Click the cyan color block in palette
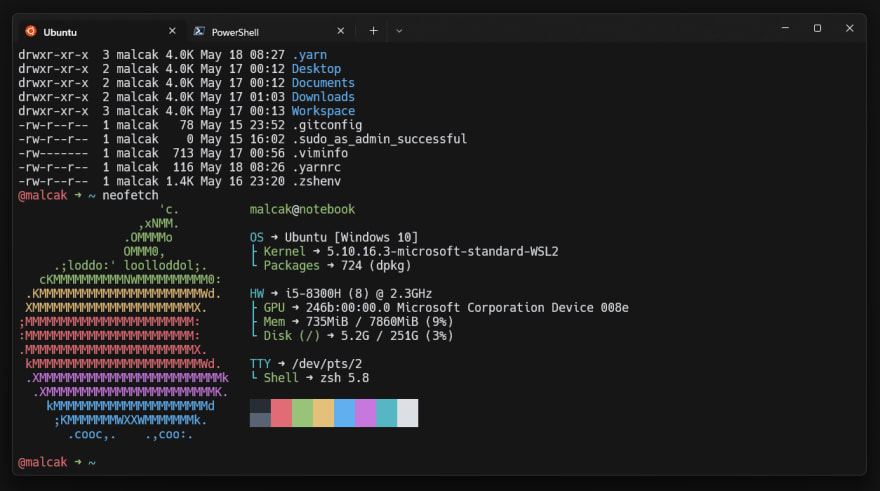 tap(387, 413)
